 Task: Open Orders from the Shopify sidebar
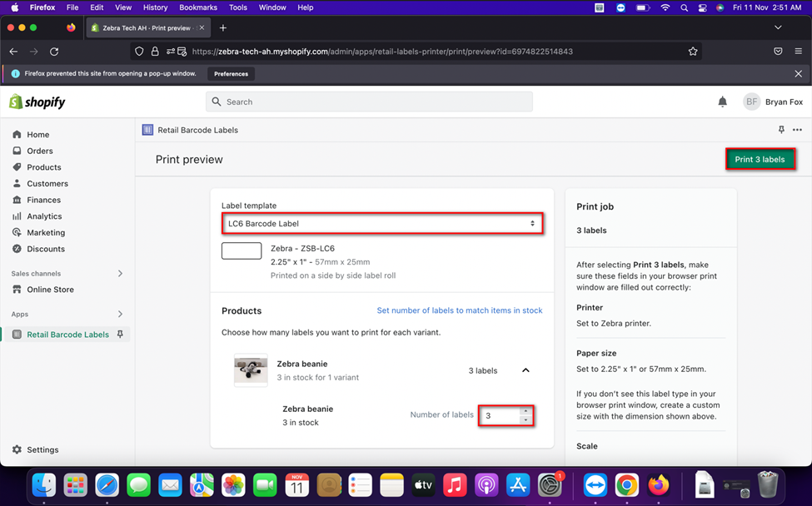(39, 151)
